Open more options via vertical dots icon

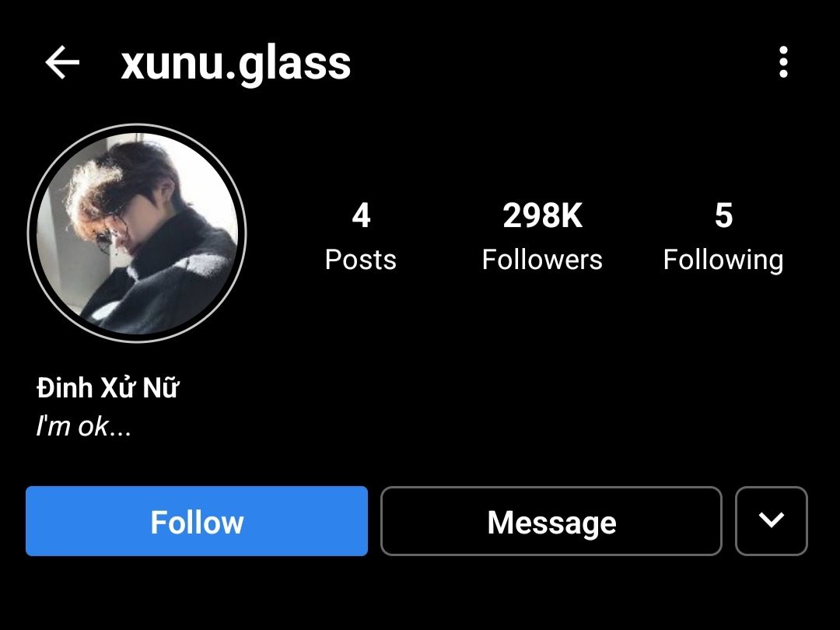(783, 62)
